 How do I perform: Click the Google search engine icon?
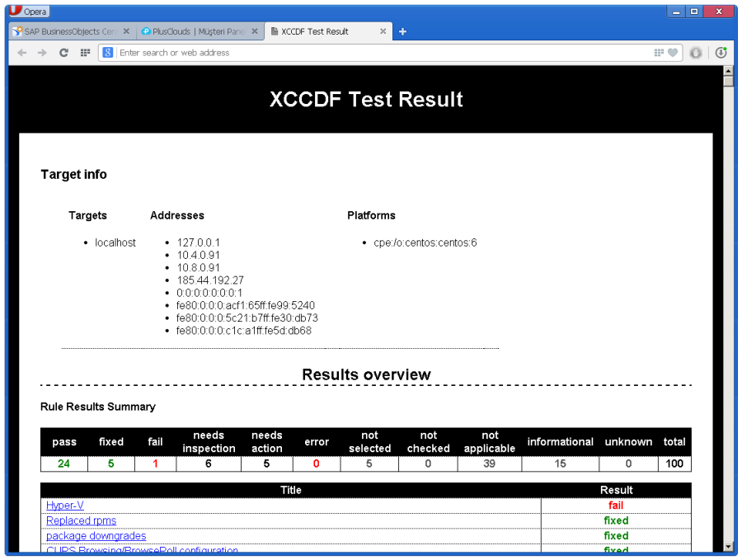(x=108, y=53)
